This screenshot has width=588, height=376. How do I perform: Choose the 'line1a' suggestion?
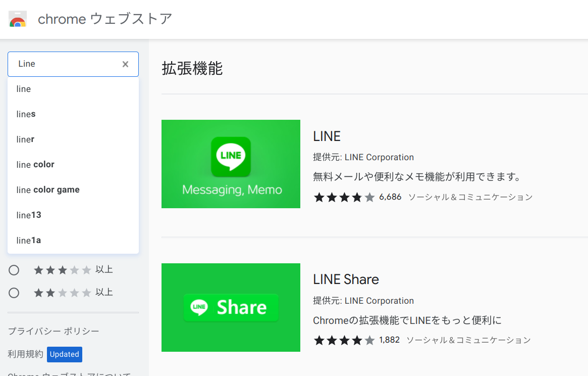point(73,240)
